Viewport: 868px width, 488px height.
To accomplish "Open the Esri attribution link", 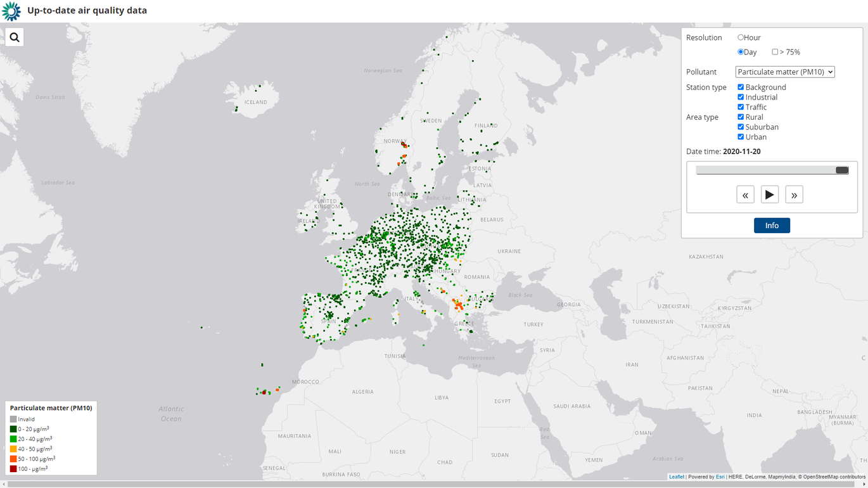I will (720, 477).
